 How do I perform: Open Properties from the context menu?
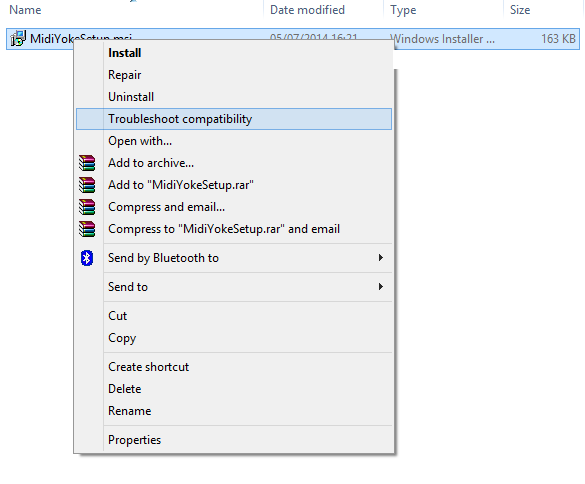234,440
